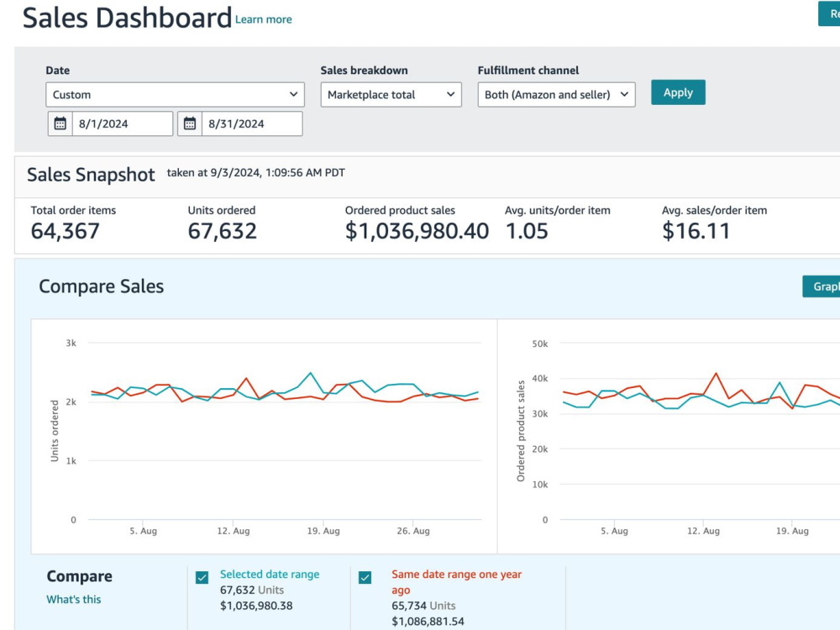Click the Total order items value 64,367
The height and width of the screenshot is (630, 840).
pos(66,231)
